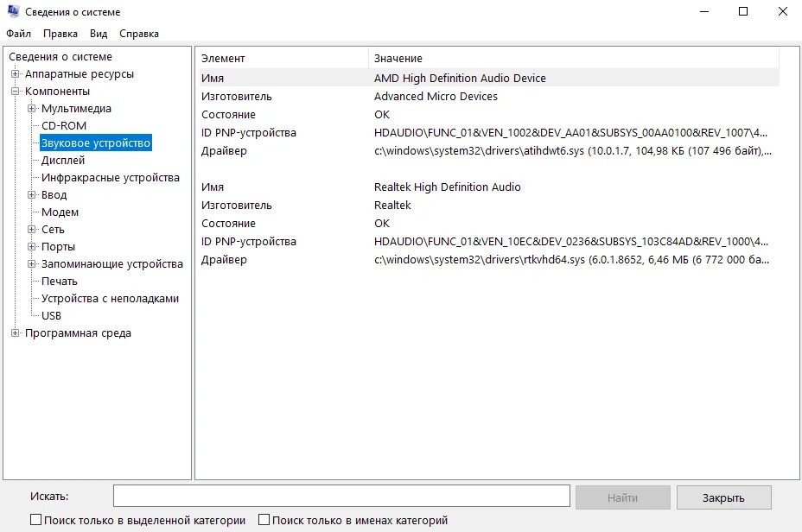The height and width of the screenshot is (532, 802).
Task: Expand Аппаратные ресурсы node
Action: pos(16,74)
